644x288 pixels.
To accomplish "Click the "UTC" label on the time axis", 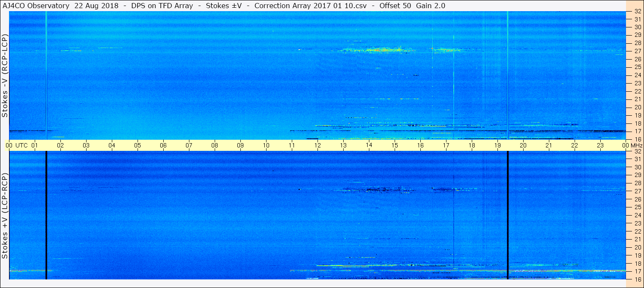I will (x=21, y=145).
